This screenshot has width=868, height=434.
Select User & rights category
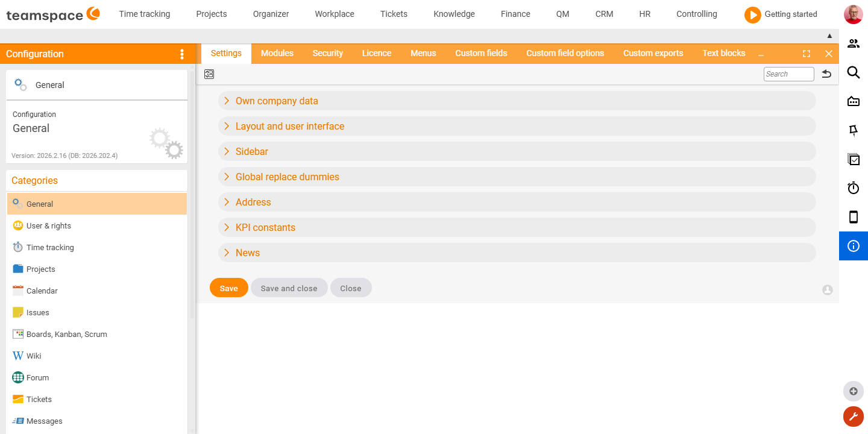point(97,225)
